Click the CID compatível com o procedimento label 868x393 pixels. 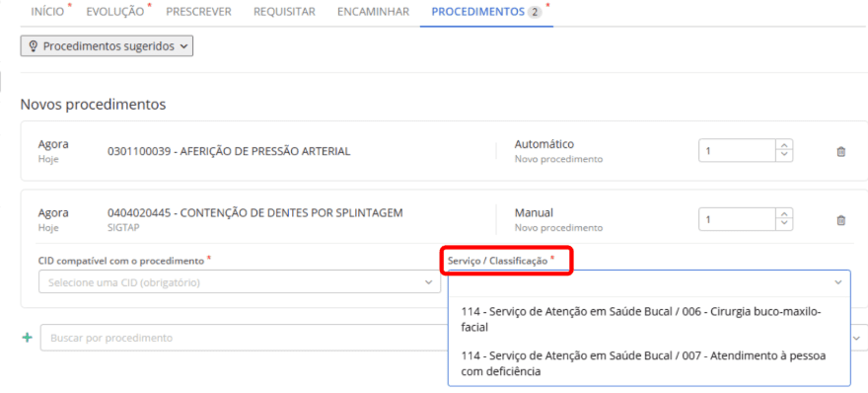pos(121,261)
